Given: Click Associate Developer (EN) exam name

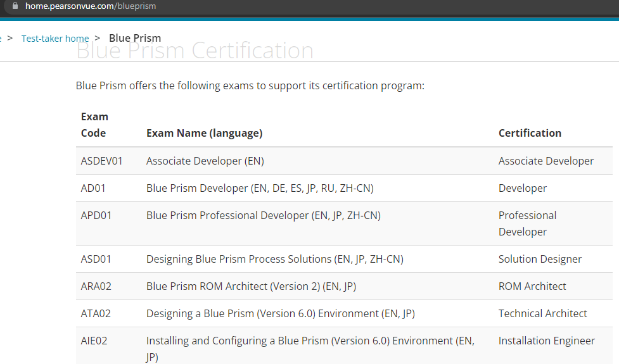Looking at the screenshot, I should click(205, 161).
